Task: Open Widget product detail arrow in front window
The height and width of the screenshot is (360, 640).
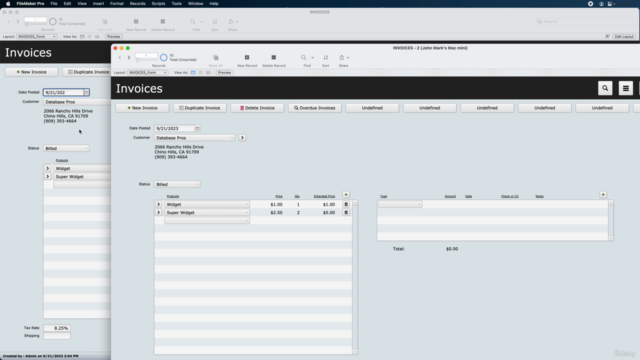Action: [159, 204]
